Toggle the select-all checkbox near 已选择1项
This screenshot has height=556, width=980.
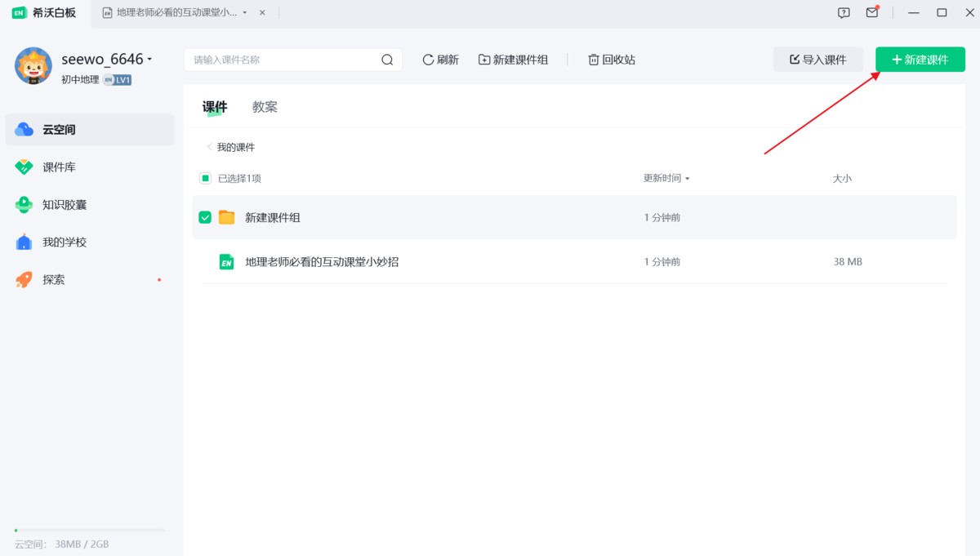tap(205, 178)
